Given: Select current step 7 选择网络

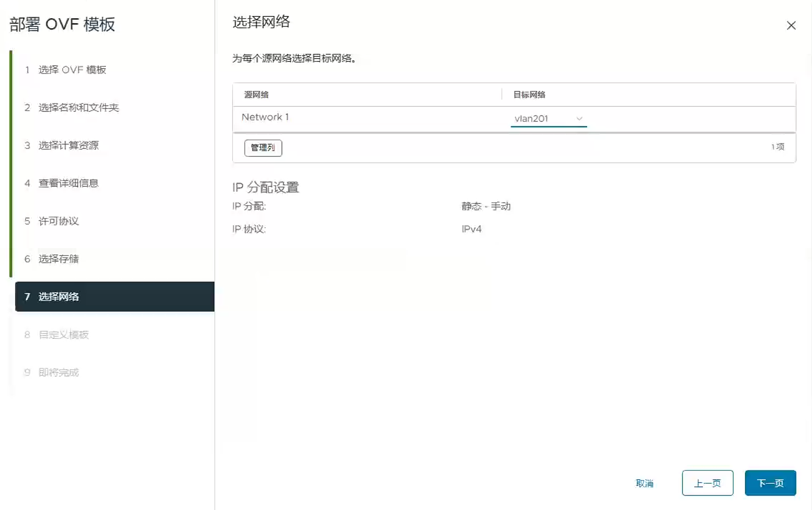Looking at the screenshot, I should point(58,297).
